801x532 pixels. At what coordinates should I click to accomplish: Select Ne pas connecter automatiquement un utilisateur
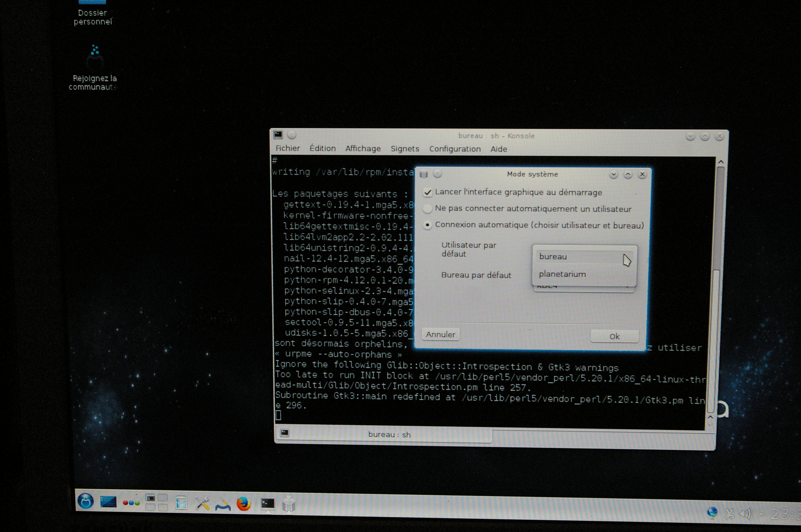tap(427, 209)
